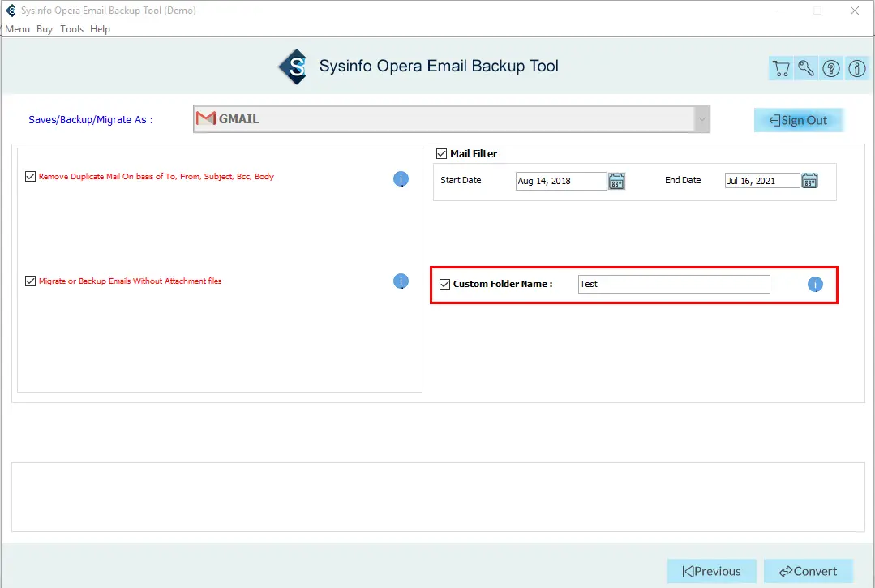
Task: Disable the Mail Filter checkbox
Action: pos(442,153)
